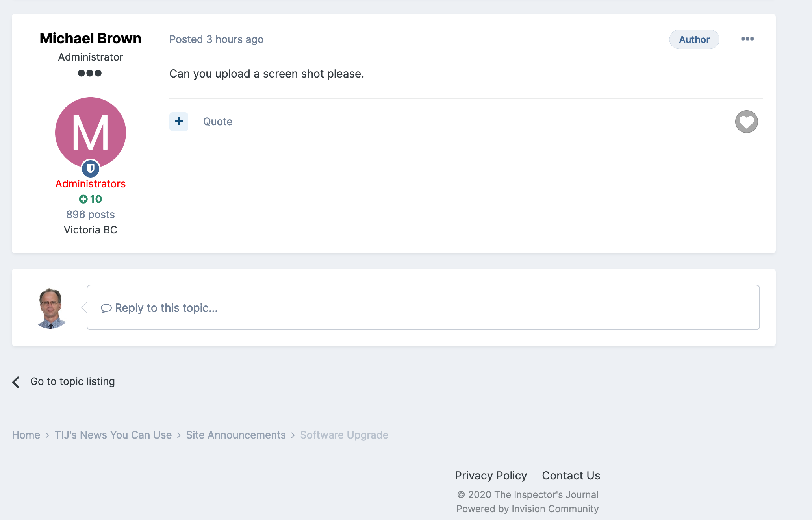Open Michael Brown profile name link
The height and width of the screenshot is (520, 812).
(x=91, y=38)
